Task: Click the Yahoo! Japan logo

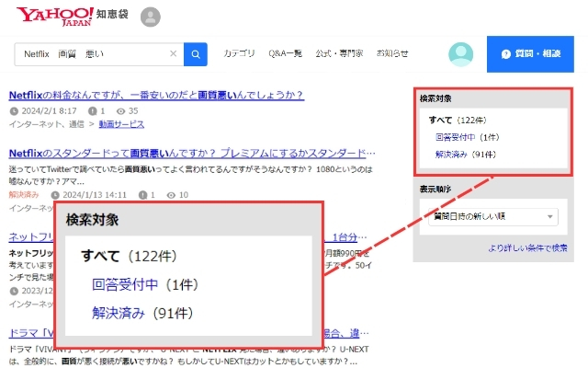Action: click(x=55, y=17)
